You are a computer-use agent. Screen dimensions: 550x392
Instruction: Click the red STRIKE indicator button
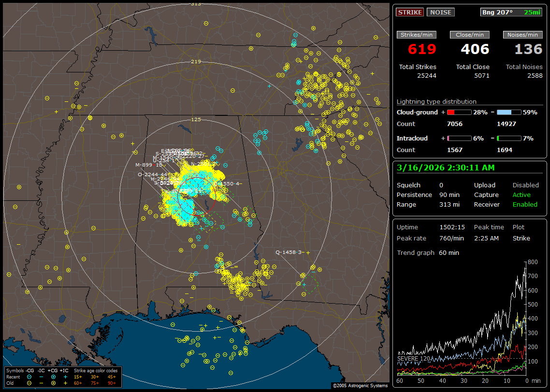pos(410,13)
